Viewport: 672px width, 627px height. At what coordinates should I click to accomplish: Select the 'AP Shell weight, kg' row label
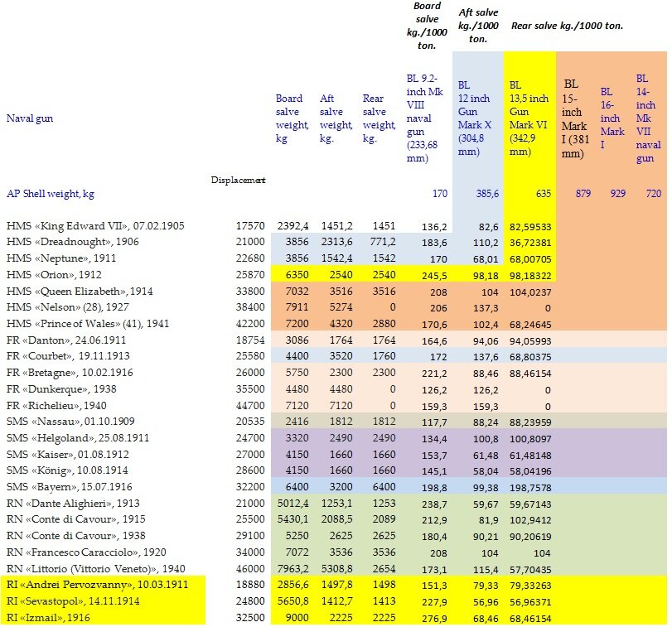coord(51,194)
